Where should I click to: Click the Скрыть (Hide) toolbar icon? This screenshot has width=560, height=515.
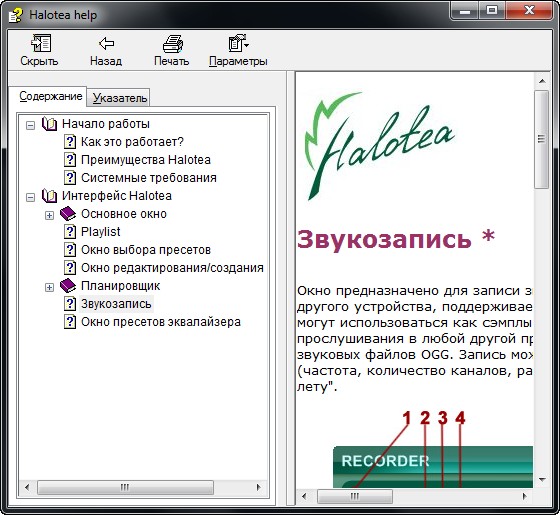click(41, 43)
